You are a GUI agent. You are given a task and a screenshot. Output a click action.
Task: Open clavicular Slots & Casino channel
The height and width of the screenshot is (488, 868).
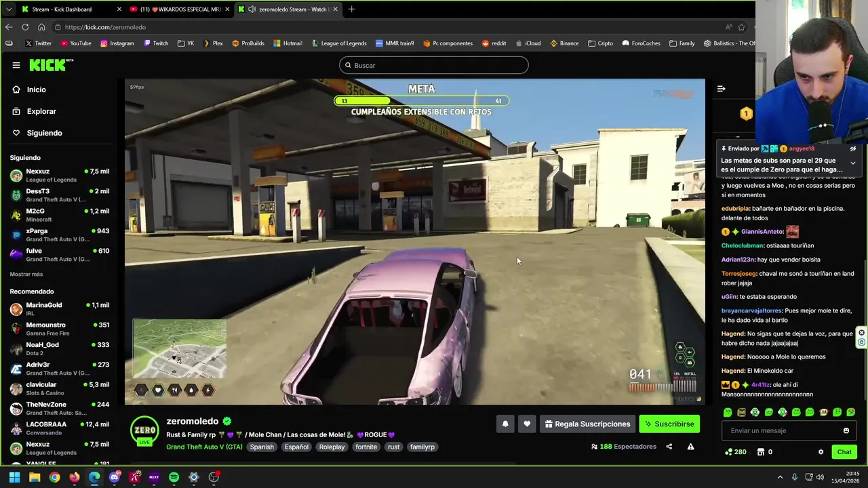click(60, 388)
